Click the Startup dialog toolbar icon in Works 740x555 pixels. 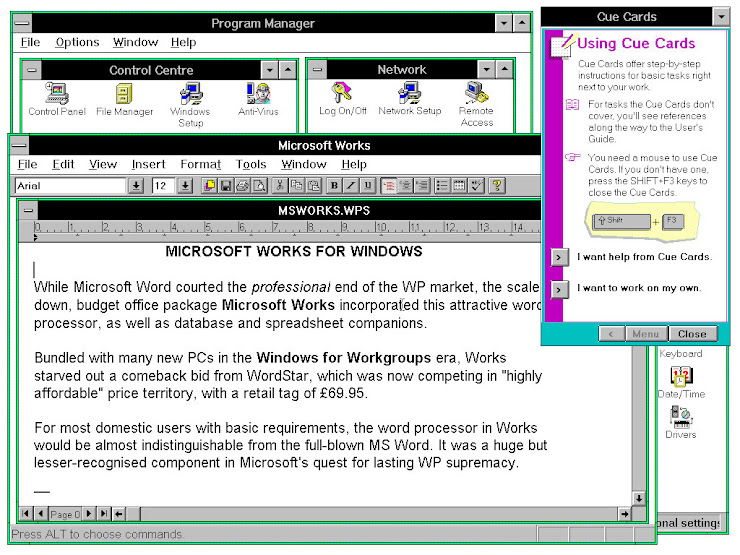tap(209, 185)
